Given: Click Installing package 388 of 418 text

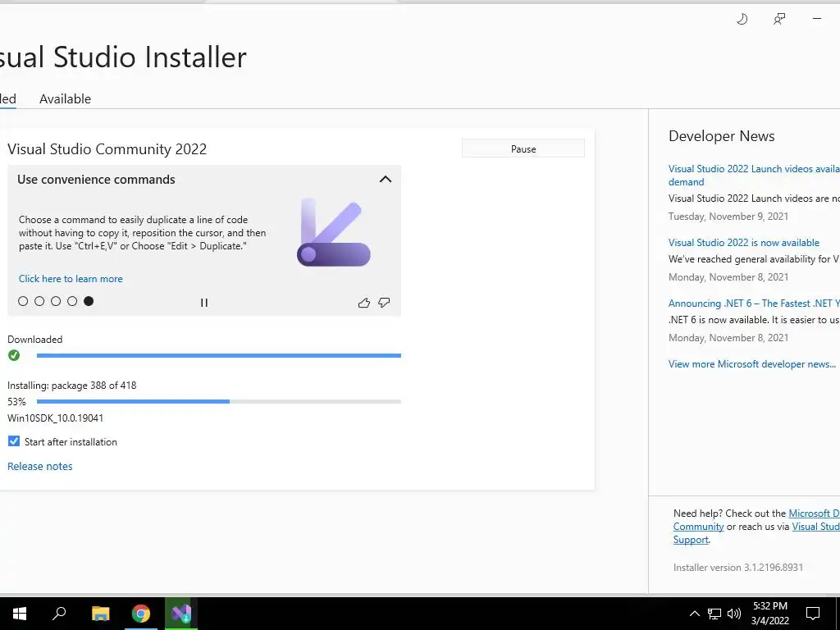Looking at the screenshot, I should pyautogui.click(x=72, y=386).
